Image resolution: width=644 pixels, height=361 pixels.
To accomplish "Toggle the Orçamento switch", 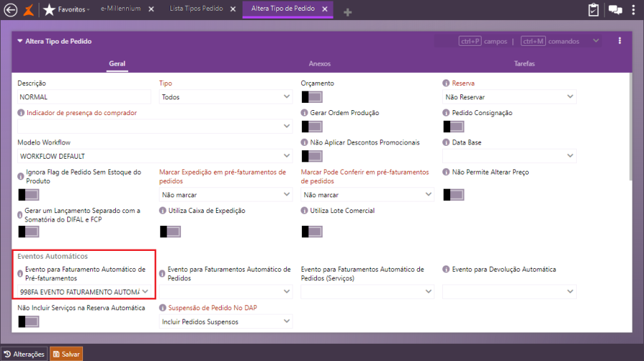I will click(x=312, y=97).
